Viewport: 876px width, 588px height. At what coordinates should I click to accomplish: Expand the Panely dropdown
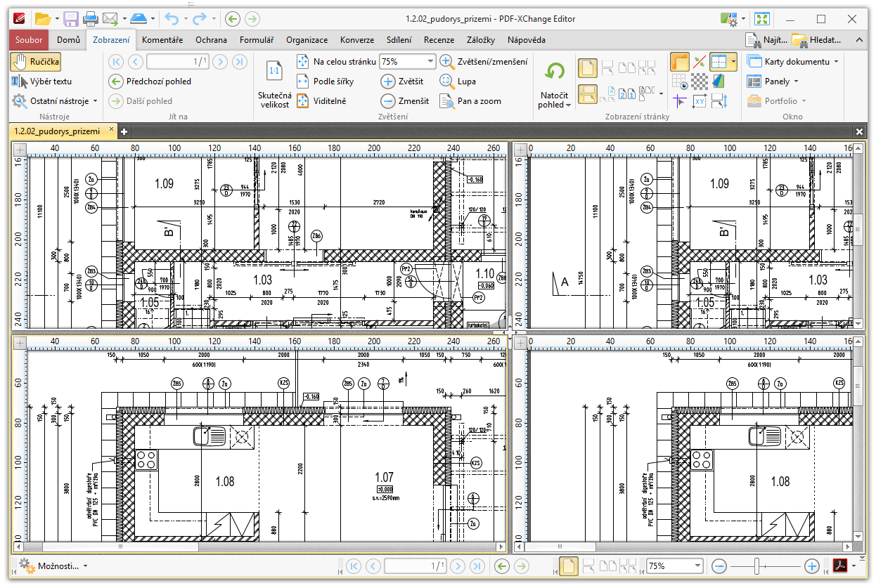[796, 81]
